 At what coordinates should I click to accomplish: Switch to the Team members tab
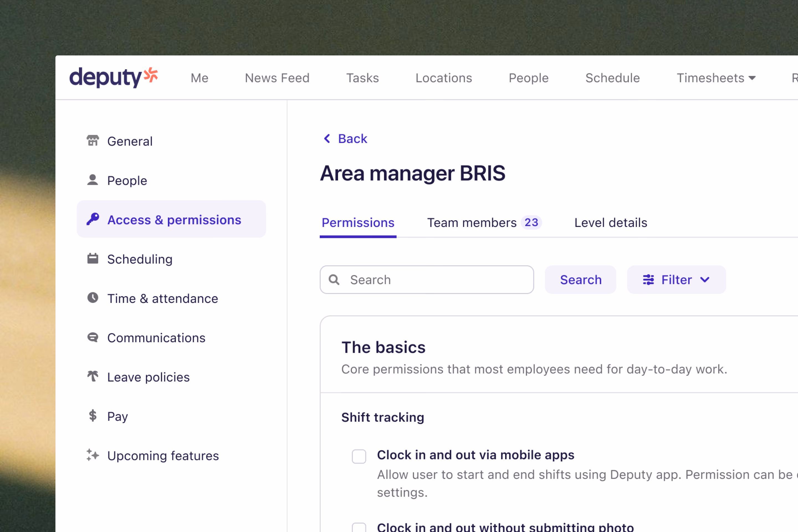(484, 222)
